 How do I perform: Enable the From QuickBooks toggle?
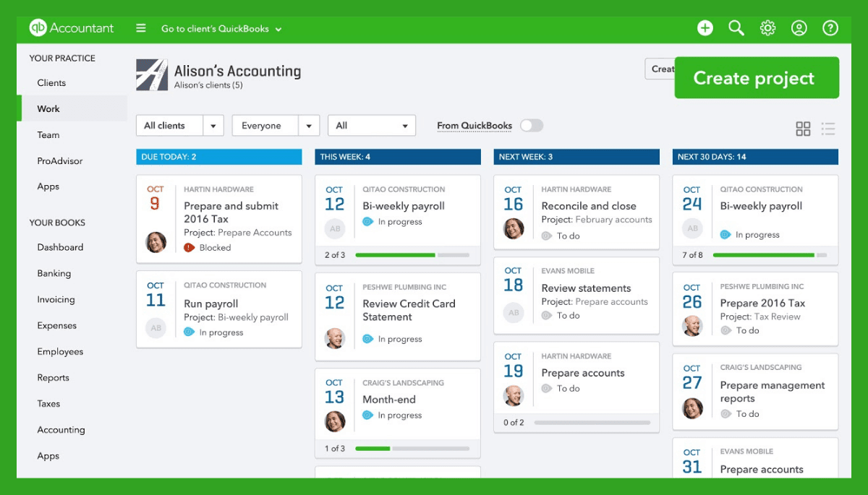532,125
